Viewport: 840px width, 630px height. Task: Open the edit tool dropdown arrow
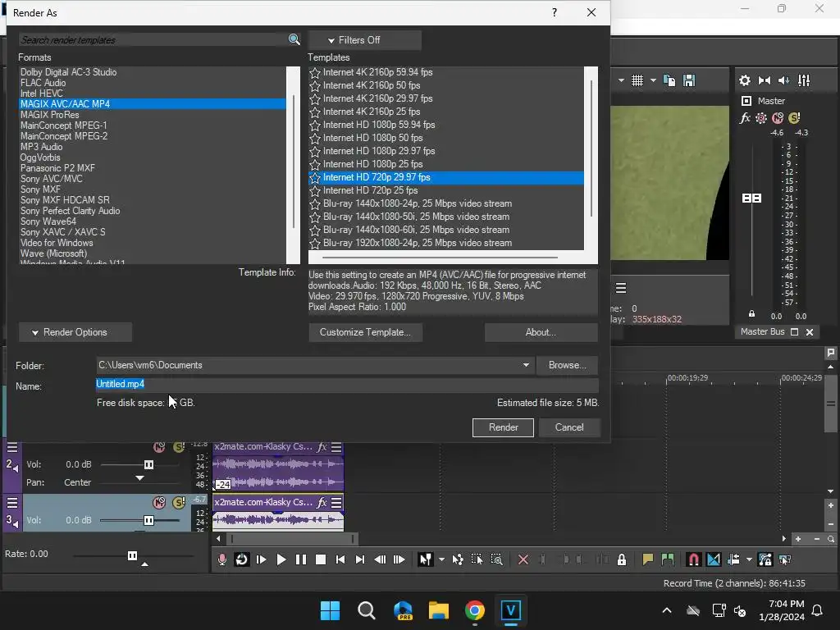click(441, 559)
